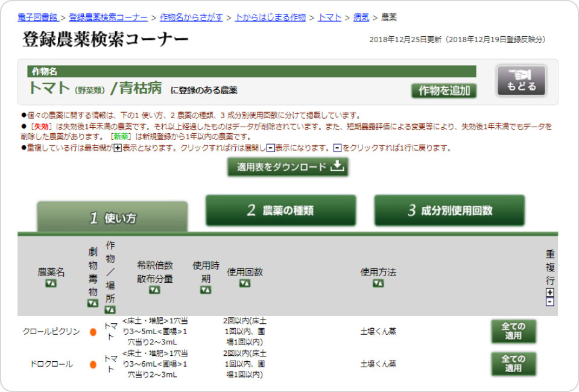Download the table with 適用表をダウンロード
This screenshot has height=392, width=579.
[x=288, y=167]
